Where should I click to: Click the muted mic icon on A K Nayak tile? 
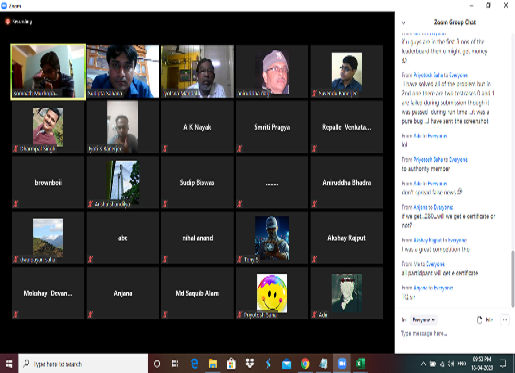click(x=165, y=149)
